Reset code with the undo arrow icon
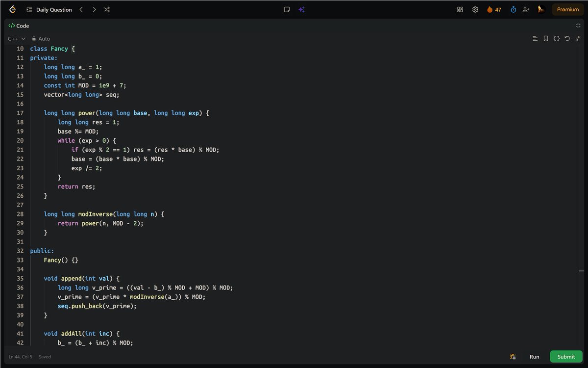The image size is (588, 368). (567, 38)
